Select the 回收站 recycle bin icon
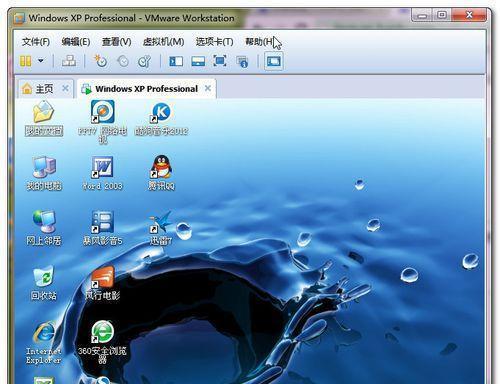 point(43,283)
